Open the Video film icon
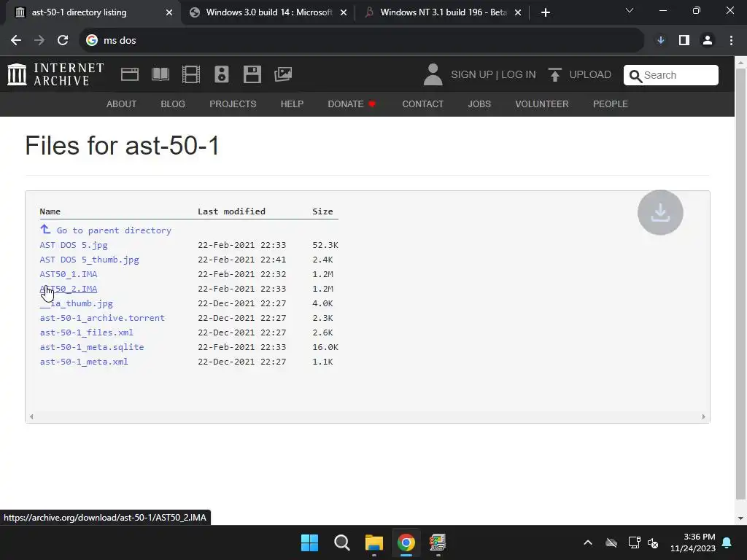Image resolution: width=747 pixels, height=560 pixels. pyautogui.click(x=191, y=74)
